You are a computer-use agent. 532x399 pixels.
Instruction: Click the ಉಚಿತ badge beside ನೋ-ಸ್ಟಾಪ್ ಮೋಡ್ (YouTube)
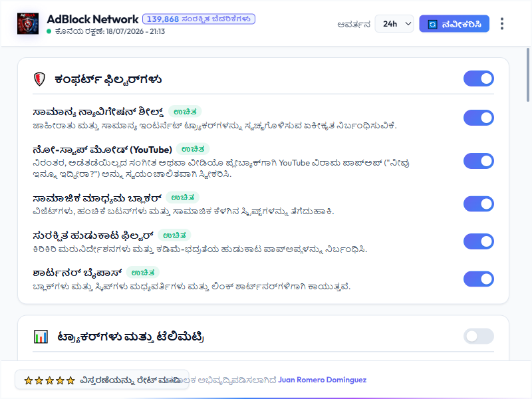(193, 149)
